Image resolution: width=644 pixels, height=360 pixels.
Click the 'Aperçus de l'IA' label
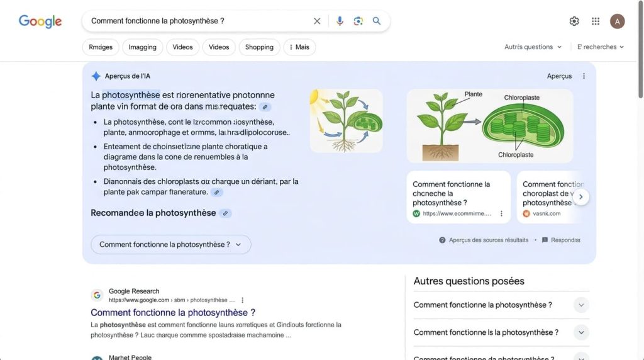click(x=127, y=76)
